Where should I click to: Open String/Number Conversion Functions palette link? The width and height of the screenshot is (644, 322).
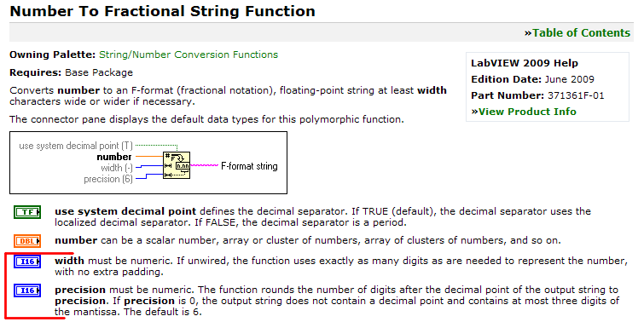[x=189, y=55]
